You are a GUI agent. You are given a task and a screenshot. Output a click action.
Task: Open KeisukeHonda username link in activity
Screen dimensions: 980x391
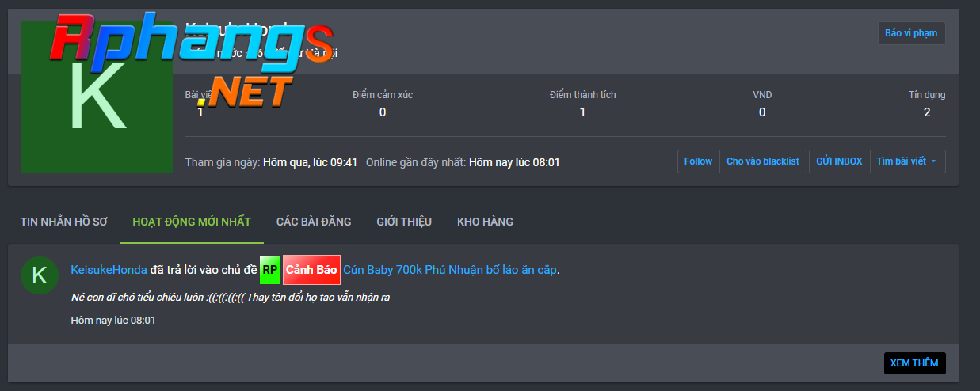(x=109, y=270)
